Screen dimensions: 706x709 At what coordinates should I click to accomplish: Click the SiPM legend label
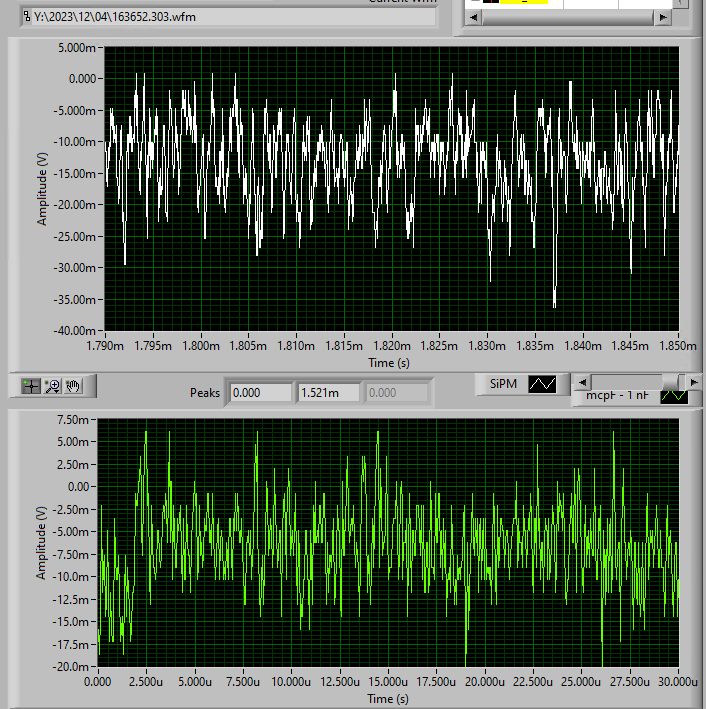point(501,384)
